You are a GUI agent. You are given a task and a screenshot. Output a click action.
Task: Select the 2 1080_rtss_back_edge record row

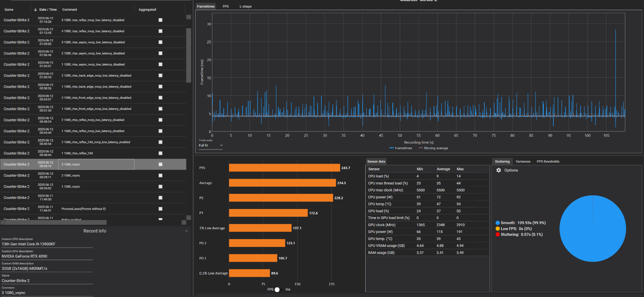point(93,76)
